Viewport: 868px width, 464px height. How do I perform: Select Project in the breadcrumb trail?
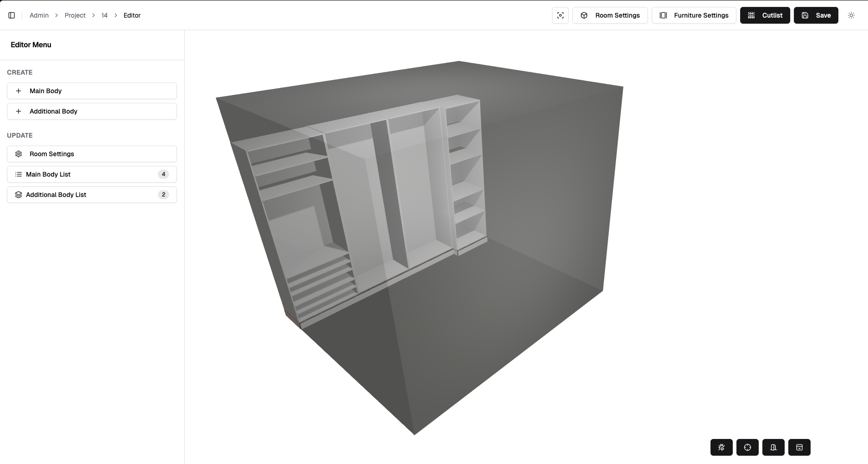coord(75,15)
